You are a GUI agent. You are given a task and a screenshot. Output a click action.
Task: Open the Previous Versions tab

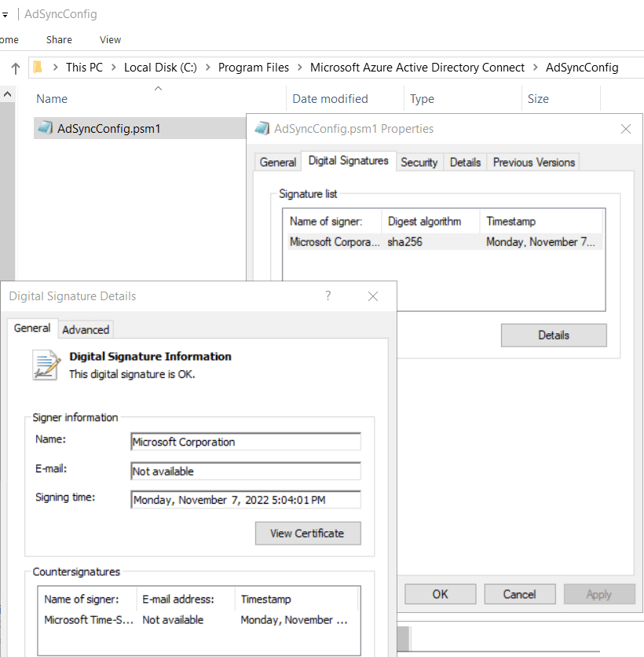(x=534, y=162)
